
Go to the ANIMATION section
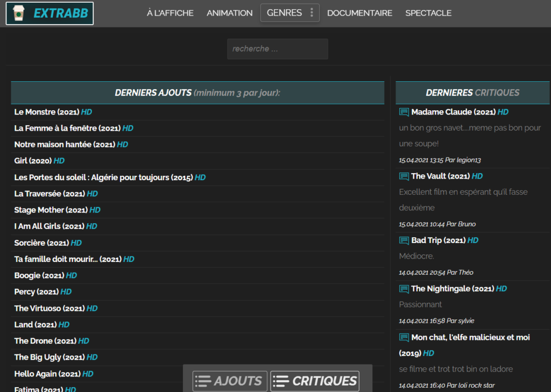click(229, 13)
